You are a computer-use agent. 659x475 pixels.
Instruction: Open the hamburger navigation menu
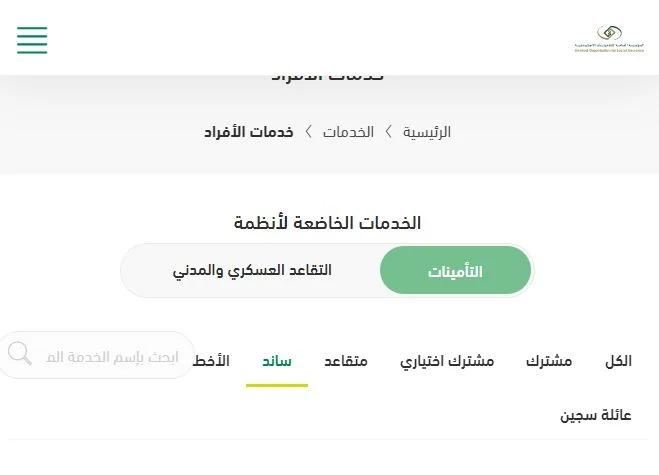click(32, 40)
